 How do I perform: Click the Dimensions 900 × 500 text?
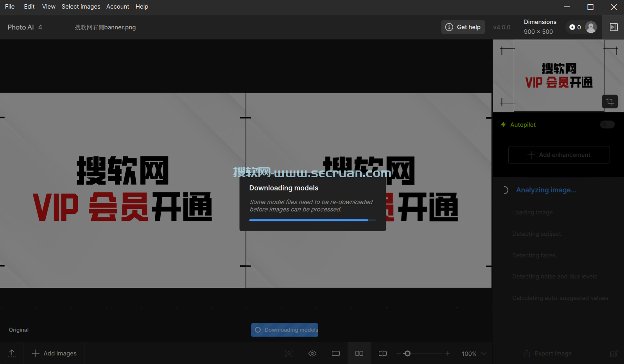click(540, 27)
